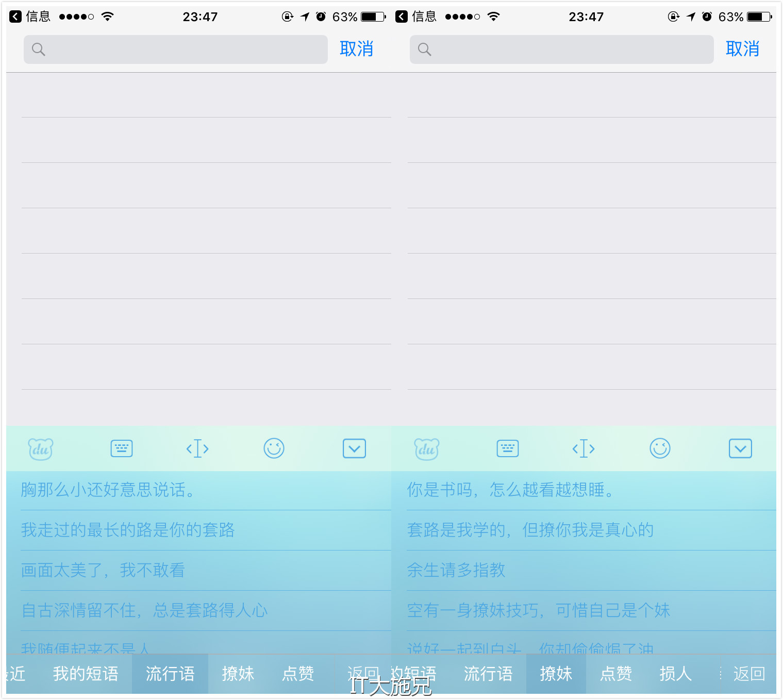
Task: Switch to the 撩妹 phrase tab
Action: (x=238, y=674)
